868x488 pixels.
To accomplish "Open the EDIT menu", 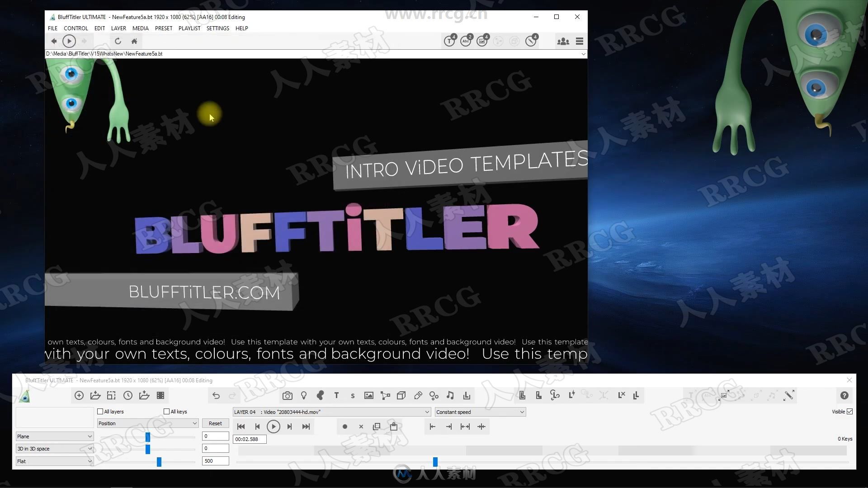I will tap(99, 28).
